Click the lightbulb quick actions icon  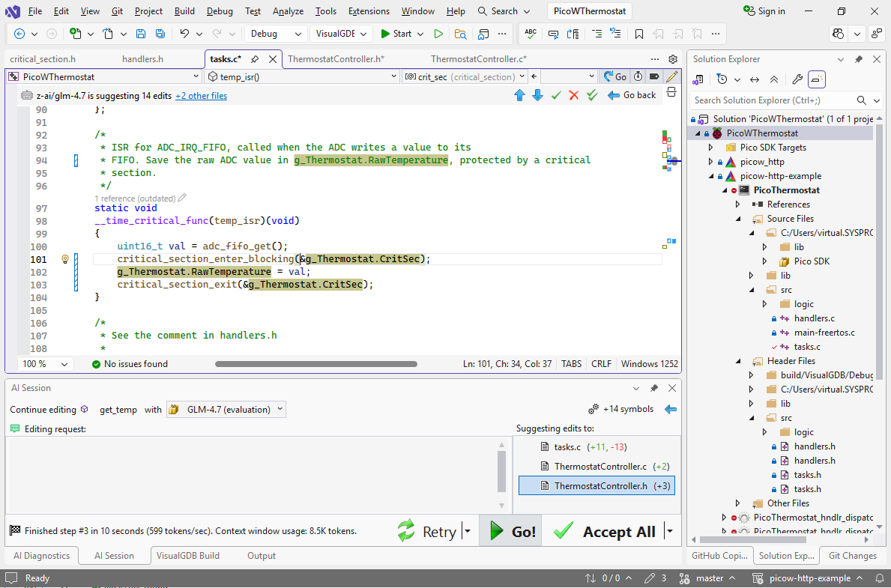(65, 259)
